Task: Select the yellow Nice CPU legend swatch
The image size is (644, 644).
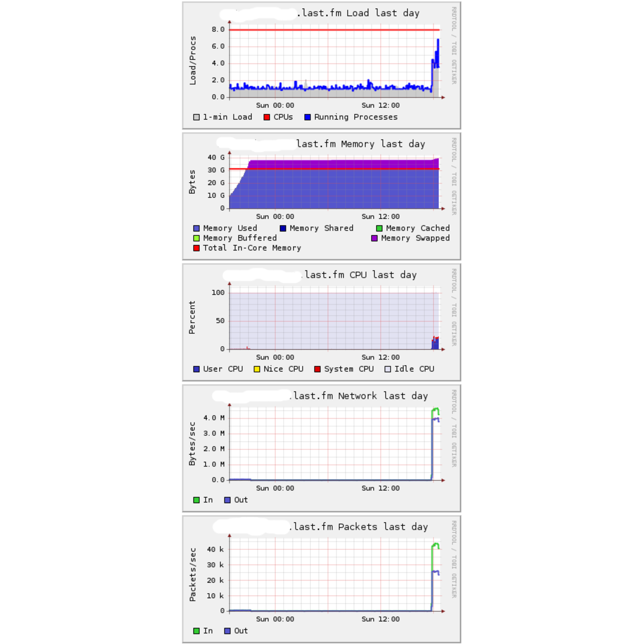Action: 257,369
